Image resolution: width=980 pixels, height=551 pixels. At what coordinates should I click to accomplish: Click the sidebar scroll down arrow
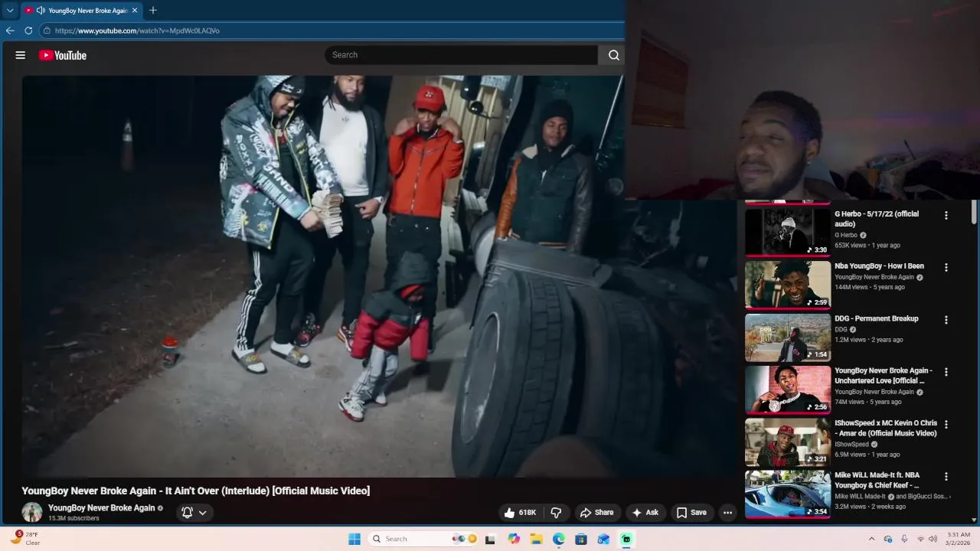point(974,520)
